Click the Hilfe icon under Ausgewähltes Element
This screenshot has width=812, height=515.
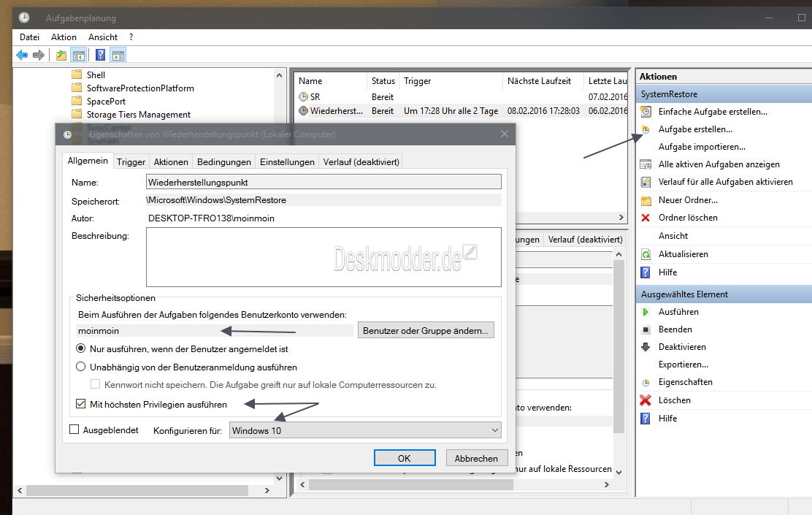pyautogui.click(x=646, y=418)
